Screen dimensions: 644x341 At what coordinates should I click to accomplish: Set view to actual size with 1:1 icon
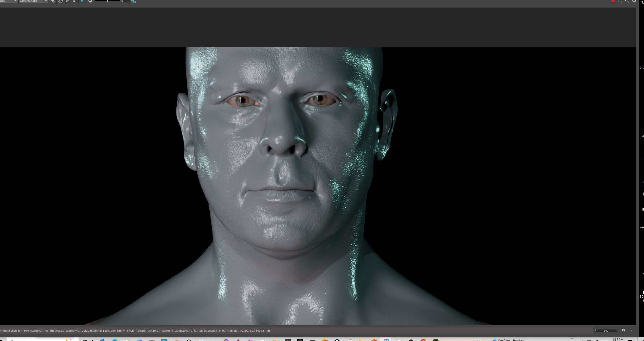pyautogui.click(x=74, y=2)
